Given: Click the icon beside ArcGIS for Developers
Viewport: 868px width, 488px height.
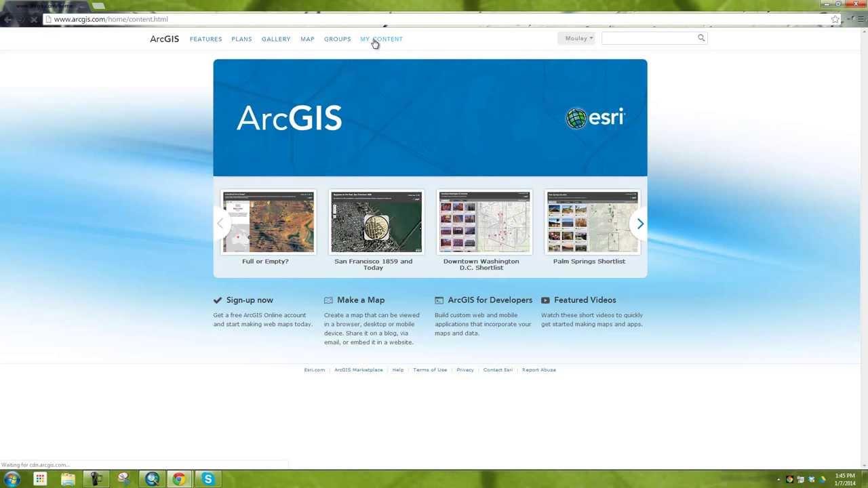Looking at the screenshot, I should coord(439,300).
